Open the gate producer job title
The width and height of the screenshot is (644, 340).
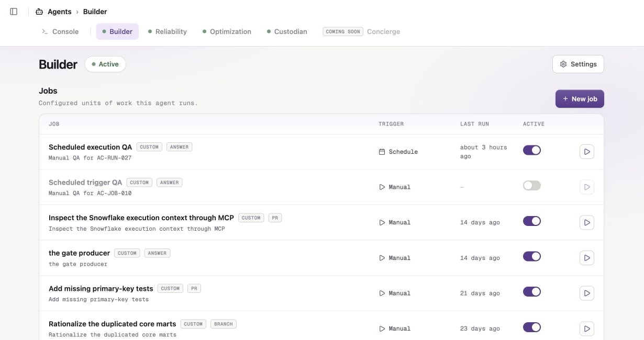80,253
